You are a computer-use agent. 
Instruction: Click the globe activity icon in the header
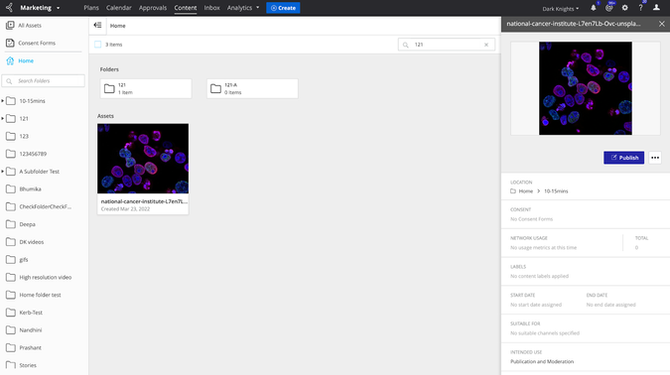tap(609, 8)
